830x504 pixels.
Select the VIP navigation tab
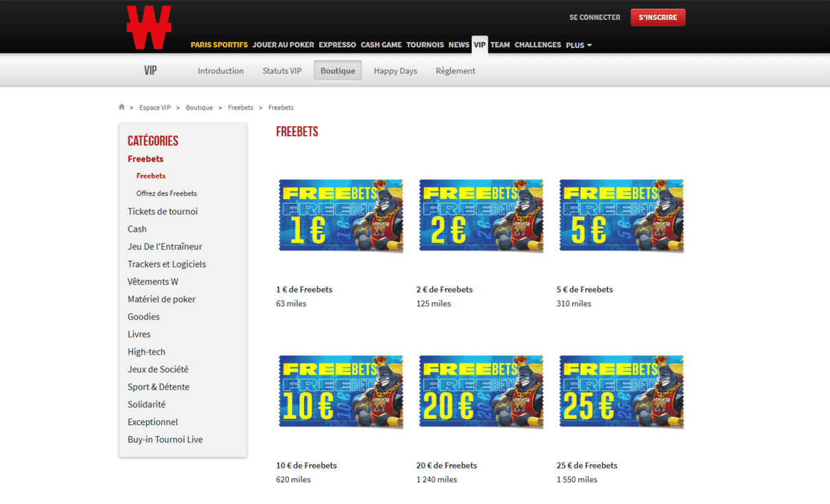click(x=479, y=45)
